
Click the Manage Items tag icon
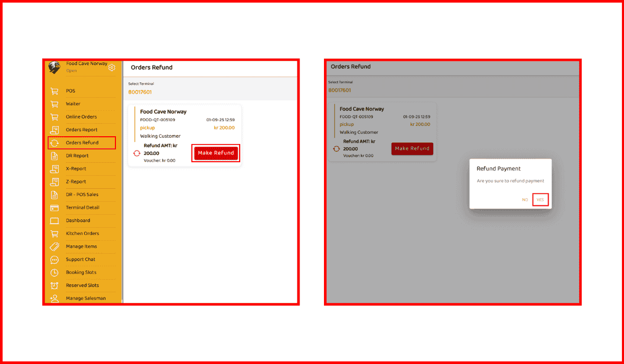pos(54,246)
